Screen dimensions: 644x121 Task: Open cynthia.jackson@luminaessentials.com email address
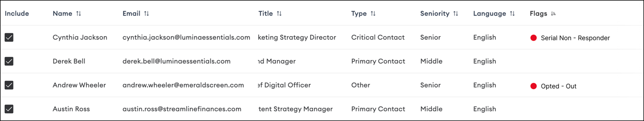point(186,38)
